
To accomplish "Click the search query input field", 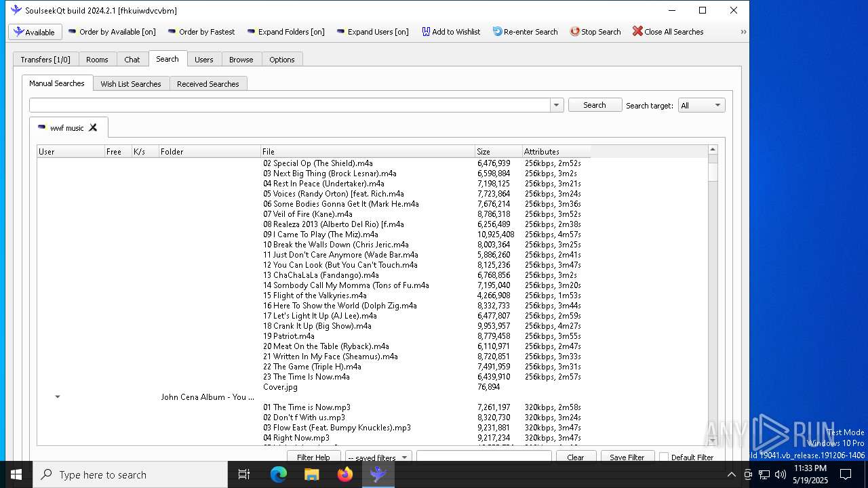I will pyautogui.click(x=290, y=105).
